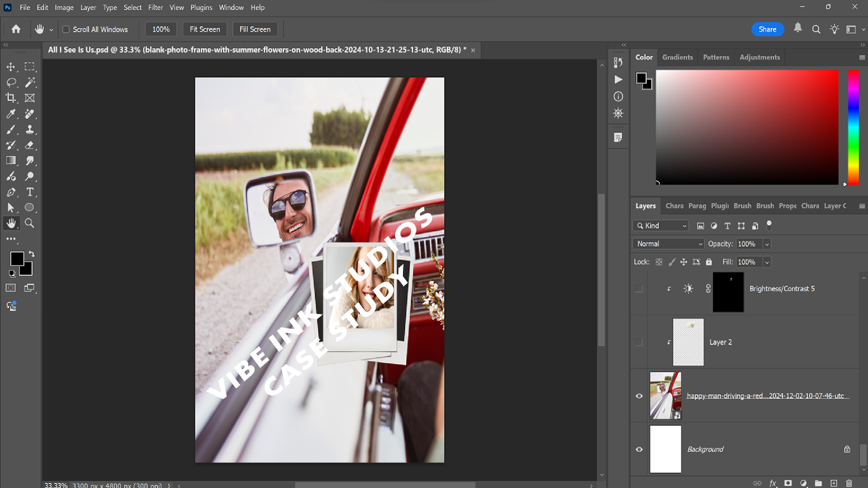
Task: Hide the Background layer
Action: (x=639, y=449)
